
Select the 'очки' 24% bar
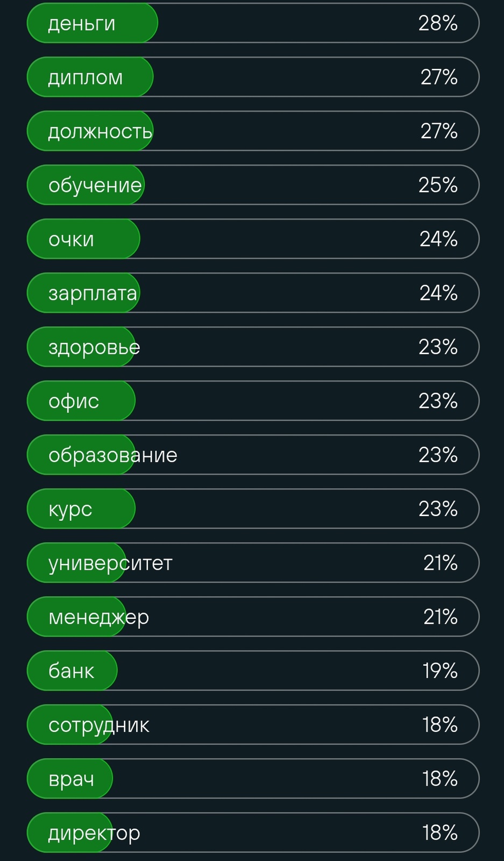[253, 239]
